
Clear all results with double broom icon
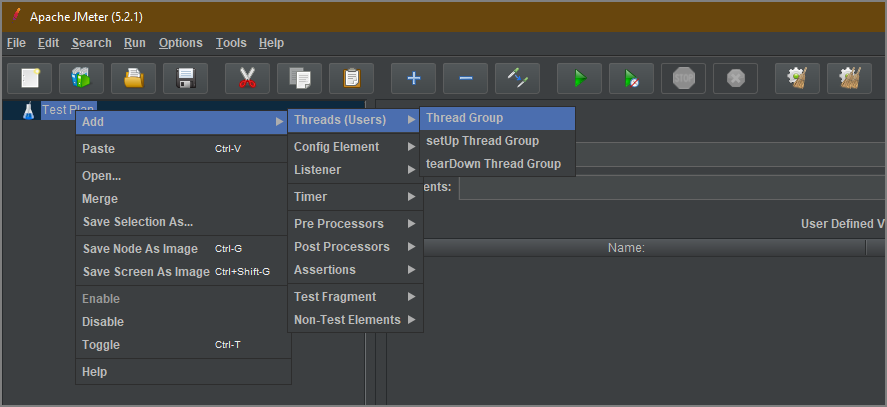[850, 78]
